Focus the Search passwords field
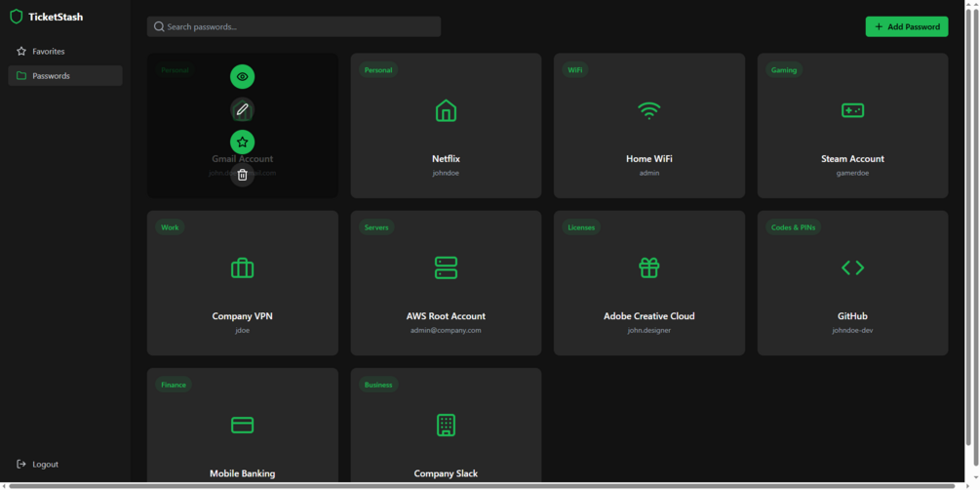 pyautogui.click(x=294, y=26)
